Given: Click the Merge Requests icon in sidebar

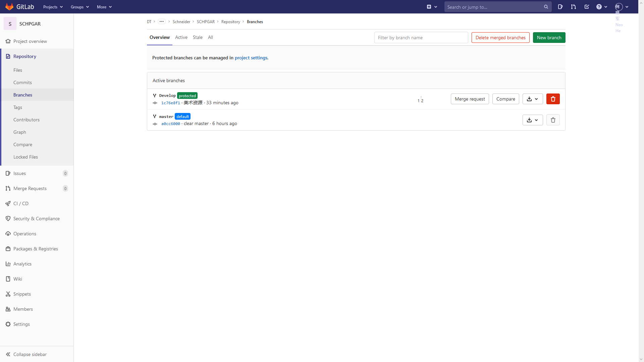Looking at the screenshot, I should [x=8, y=188].
